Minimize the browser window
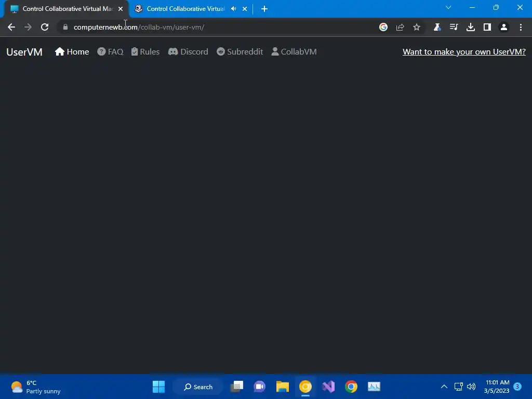This screenshot has width=532, height=399. pyautogui.click(x=472, y=7)
